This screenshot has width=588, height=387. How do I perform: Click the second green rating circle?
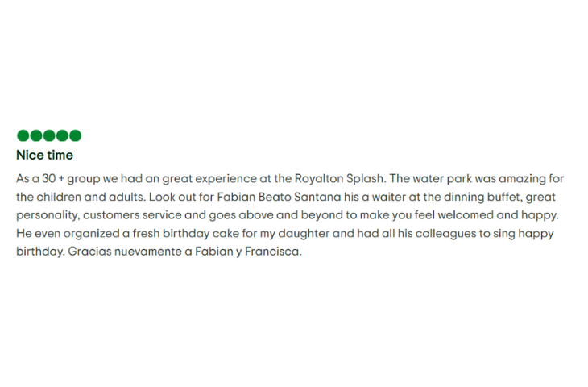pyautogui.click(x=36, y=135)
